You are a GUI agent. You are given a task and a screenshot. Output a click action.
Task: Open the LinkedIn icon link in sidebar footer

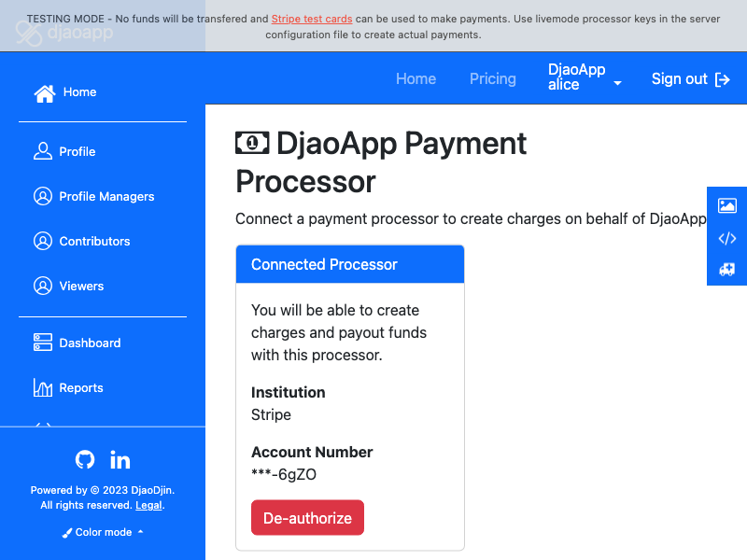[x=120, y=459]
